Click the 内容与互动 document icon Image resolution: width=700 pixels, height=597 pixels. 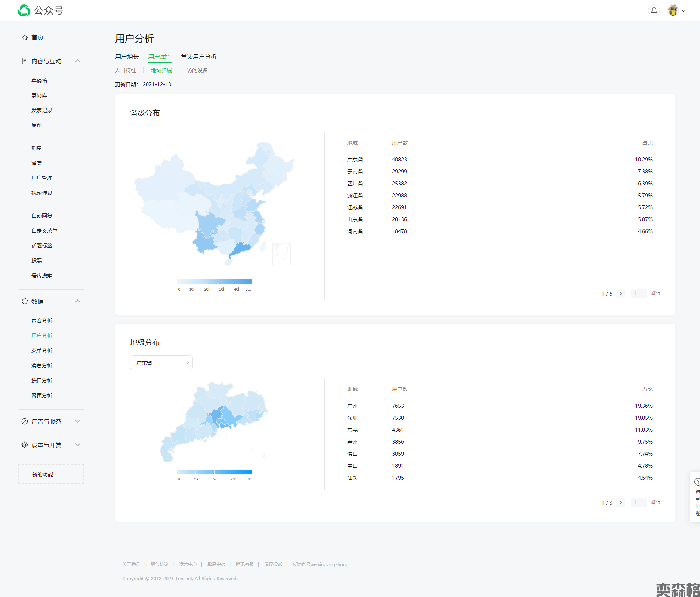[x=25, y=61]
